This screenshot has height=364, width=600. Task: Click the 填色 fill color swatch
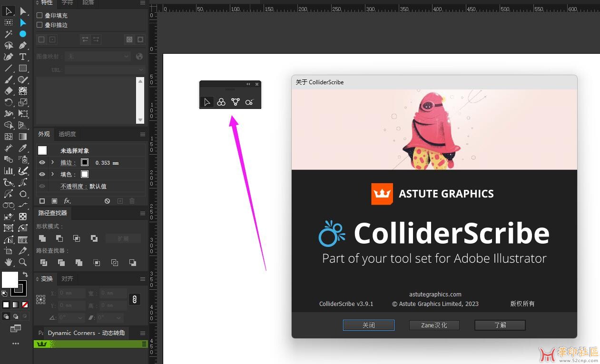(x=85, y=174)
